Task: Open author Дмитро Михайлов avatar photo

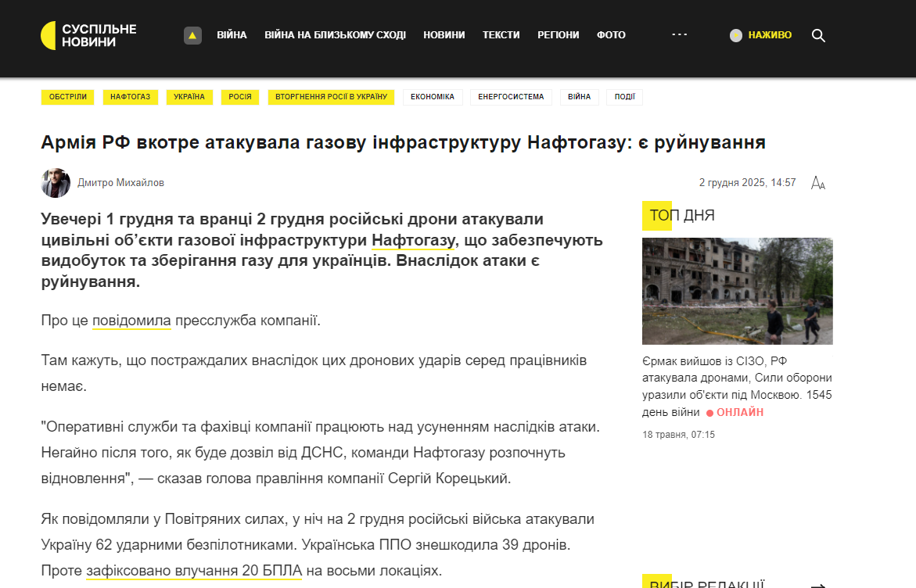Action: pos(56,183)
